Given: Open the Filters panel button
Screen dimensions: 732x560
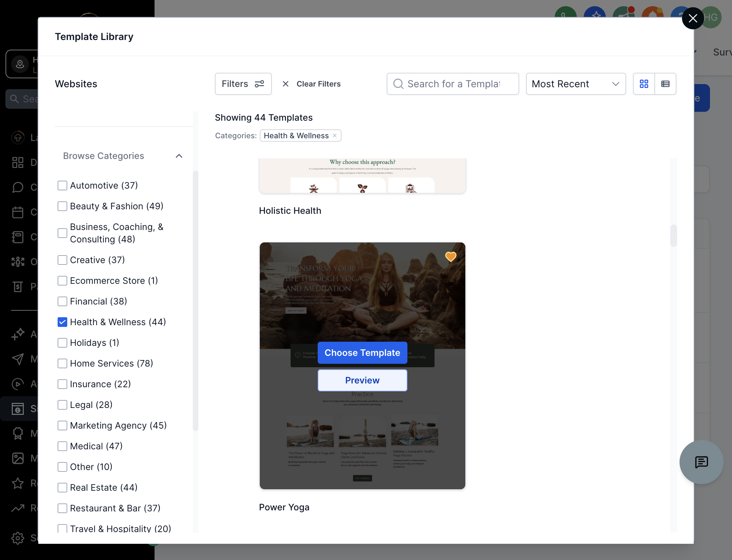Looking at the screenshot, I should point(243,84).
